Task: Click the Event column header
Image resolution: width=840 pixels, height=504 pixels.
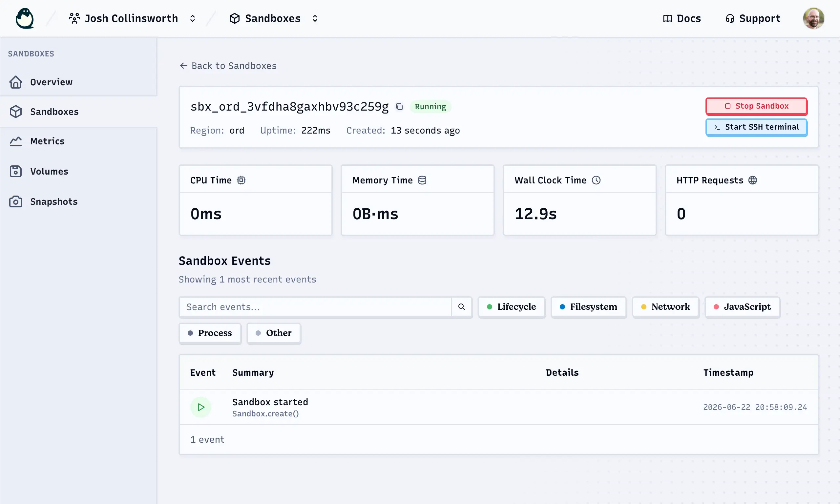Action: tap(203, 372)
